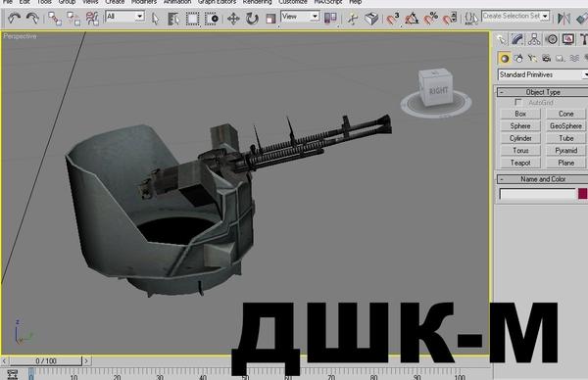The width and height of the screenshot is (588, 380).
Task: Choose the Select and Link tool
Action: pyautogui.click(x=55, y=18)
